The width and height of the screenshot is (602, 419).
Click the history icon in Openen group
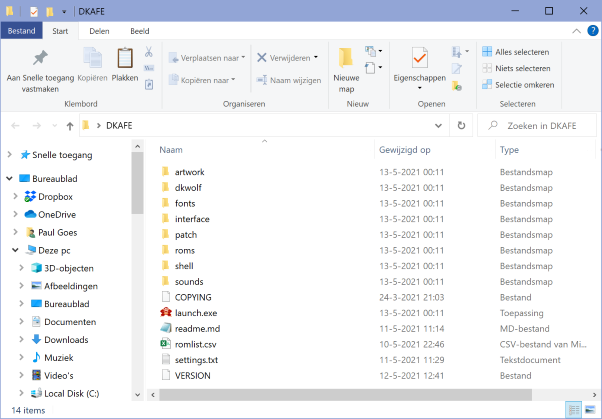click(456, 85)
